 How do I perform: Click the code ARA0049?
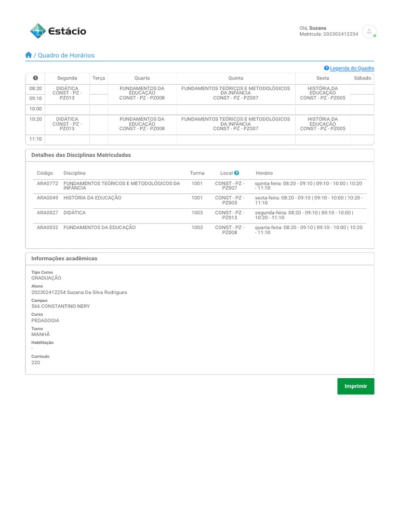pyautogui.click(x=47, y=198)
